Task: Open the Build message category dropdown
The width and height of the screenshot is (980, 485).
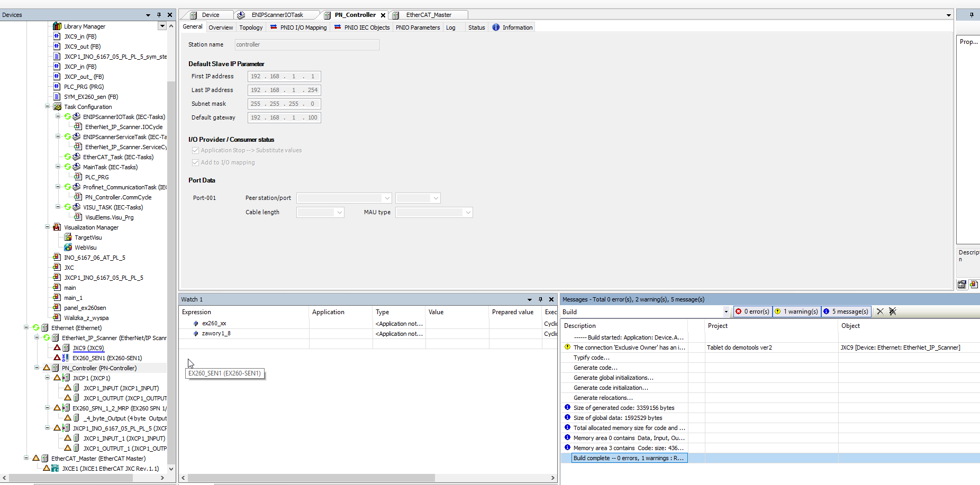Action: [725, 312]
